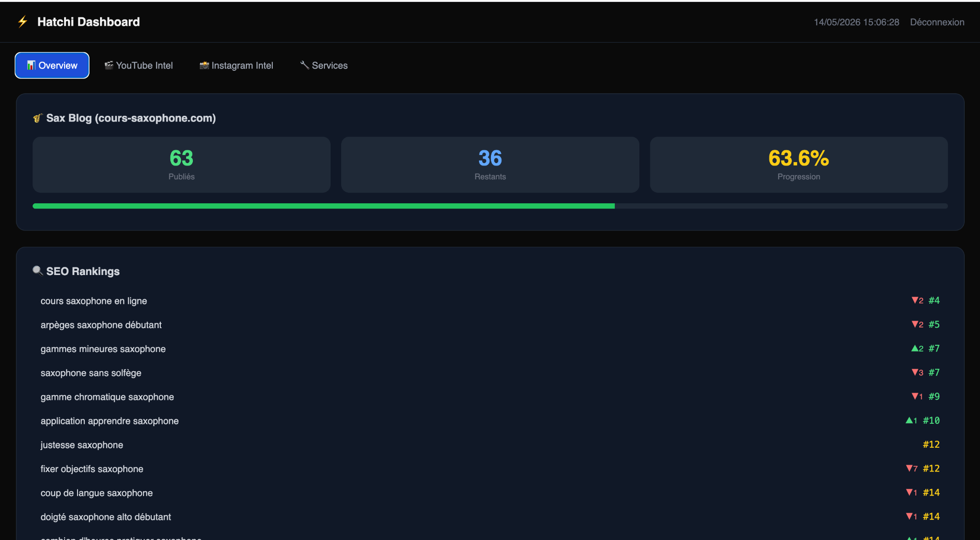Click the Sax Blog (cours-saxophone.com) heading
This screenshot has height=540, width=980.
tap(131, 118)
